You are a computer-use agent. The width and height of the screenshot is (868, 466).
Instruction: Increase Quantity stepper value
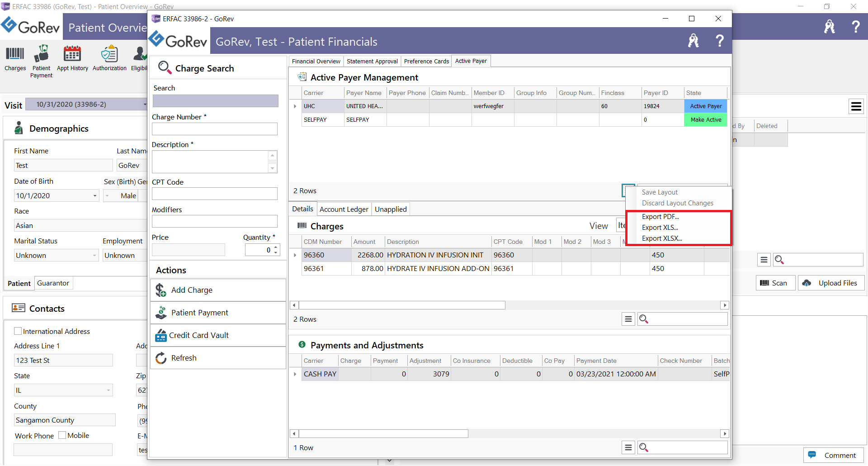(276, 247)
